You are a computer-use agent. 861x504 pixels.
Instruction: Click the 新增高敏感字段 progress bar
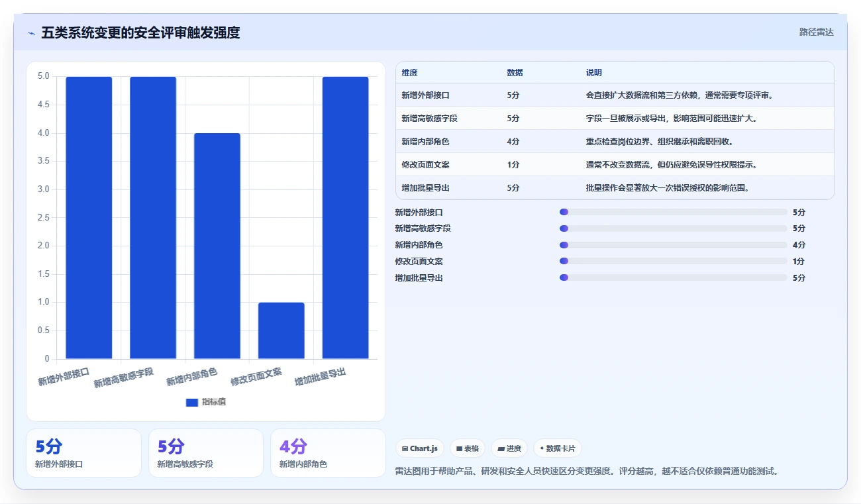[673, 228]
